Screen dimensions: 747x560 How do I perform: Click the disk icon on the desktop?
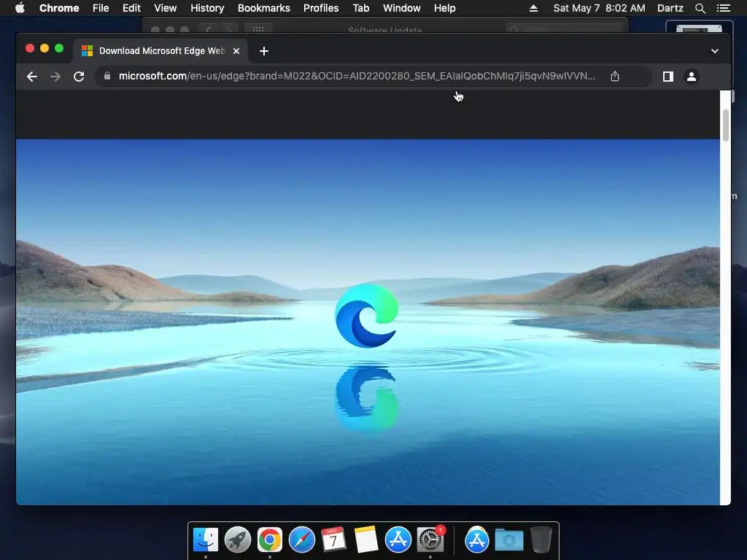click(x=699, y=29)
